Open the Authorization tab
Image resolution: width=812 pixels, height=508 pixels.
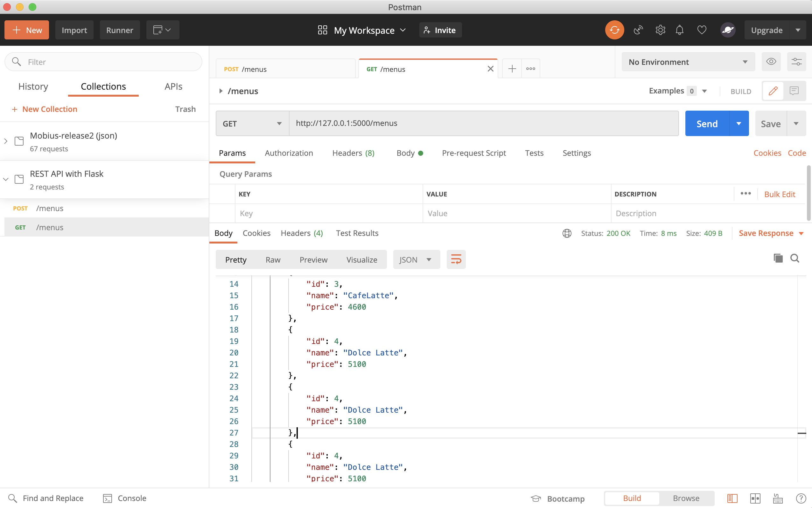click(289, 153)
